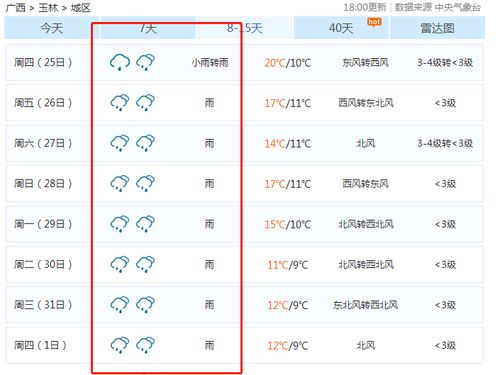
Task: Click daytime light-rain icon for 周四 25日
Action: 120,62
